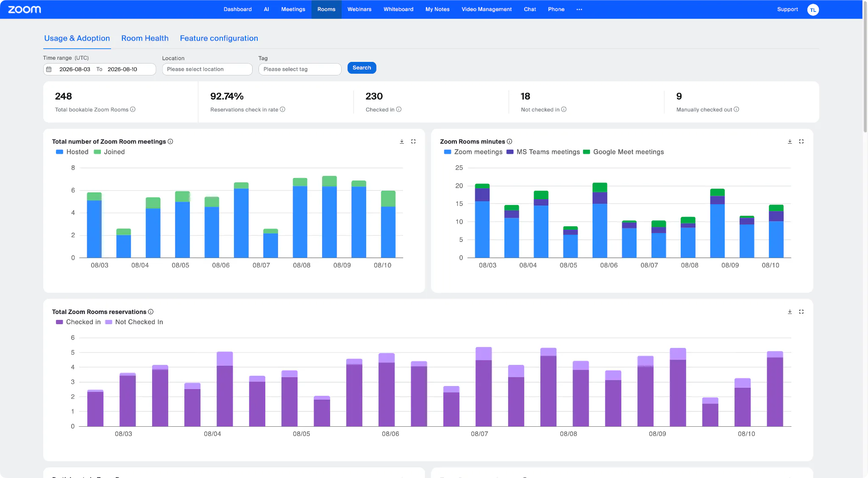The width and height of the screenshot is (868, 478).
Task: Expand Zoom Room meetings chart fullscreen
Action: 413,142
